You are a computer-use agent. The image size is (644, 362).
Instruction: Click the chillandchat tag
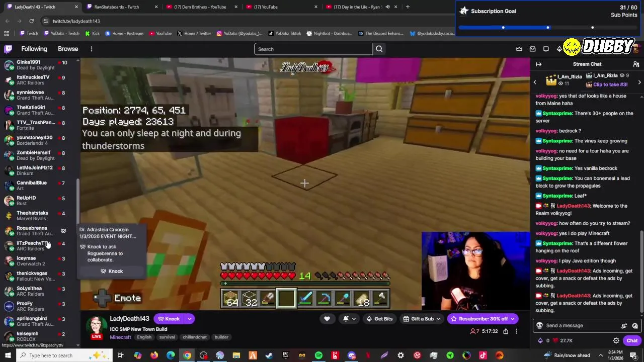click(x=195, y=337)
